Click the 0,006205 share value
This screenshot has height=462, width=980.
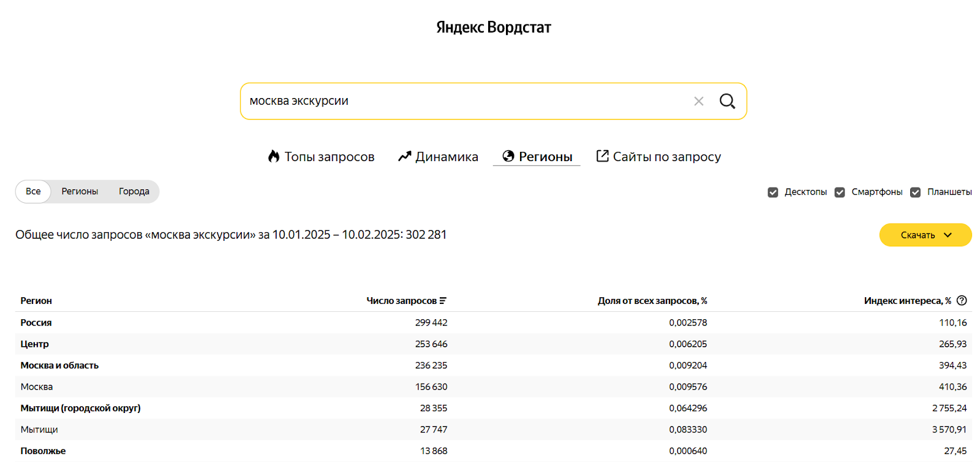click(688, 344)
